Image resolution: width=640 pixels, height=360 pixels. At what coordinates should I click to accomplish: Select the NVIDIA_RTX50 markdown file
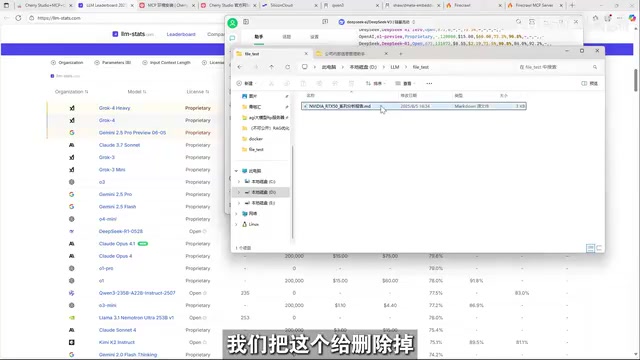pyautogui.click(x=413, y=106)
